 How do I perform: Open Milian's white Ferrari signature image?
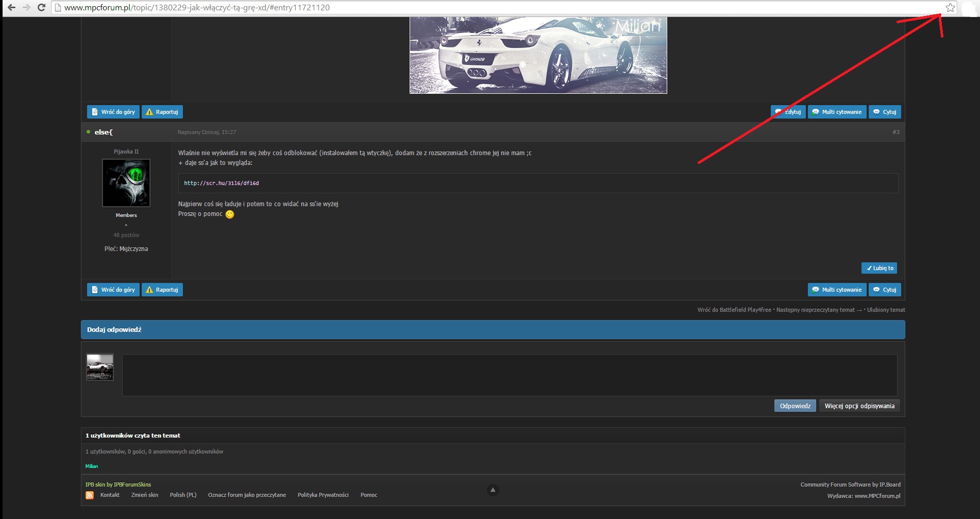coord(538,55)
